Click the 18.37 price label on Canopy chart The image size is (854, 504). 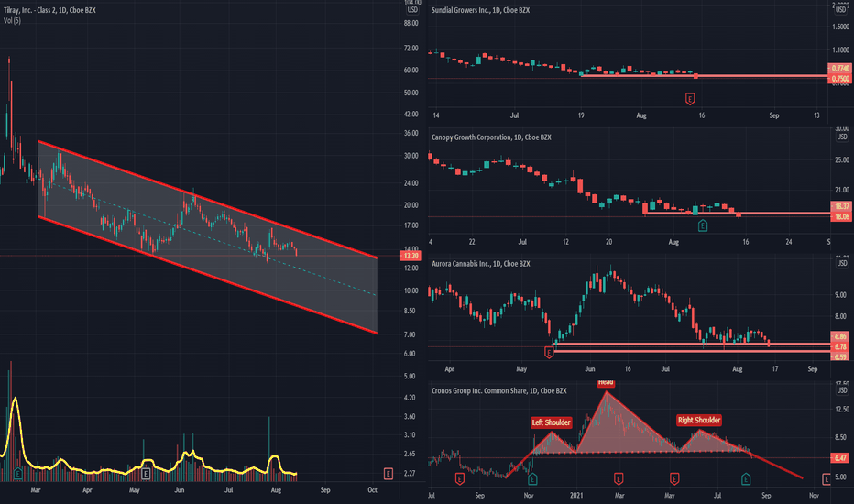point(841,206)
